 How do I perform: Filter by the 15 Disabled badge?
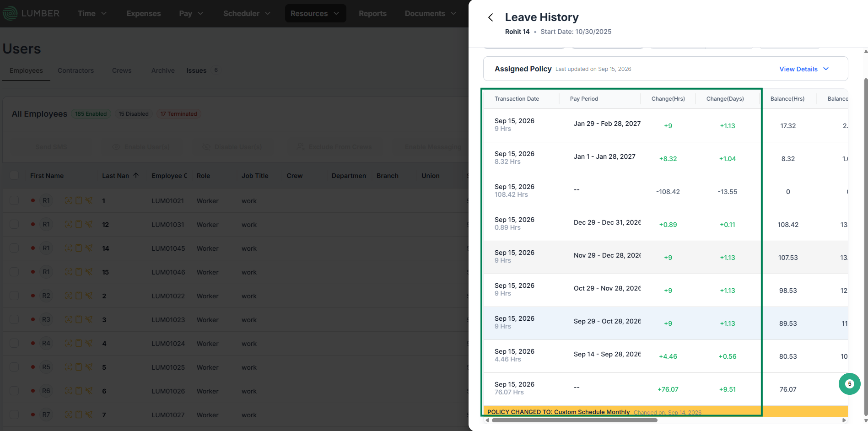(134, 114)
